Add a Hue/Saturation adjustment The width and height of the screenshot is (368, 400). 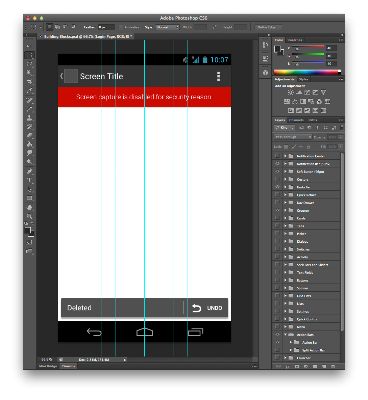pyautogui.click(x=287, y=101)
